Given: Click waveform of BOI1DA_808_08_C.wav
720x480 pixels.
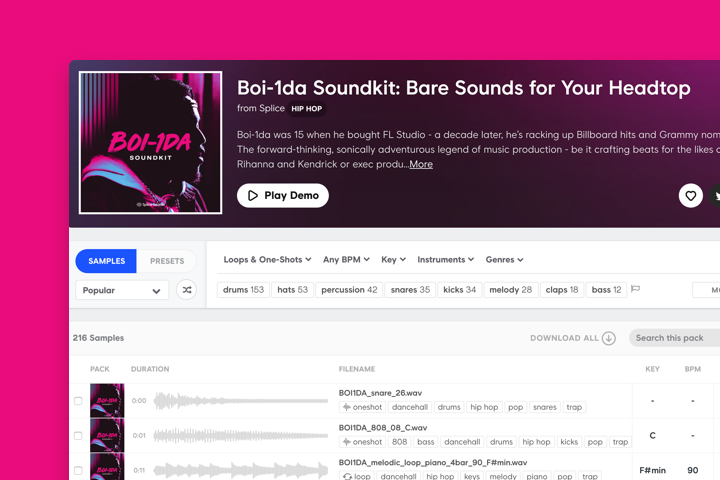Looking at the screenshot, I should tap(241, 435).
